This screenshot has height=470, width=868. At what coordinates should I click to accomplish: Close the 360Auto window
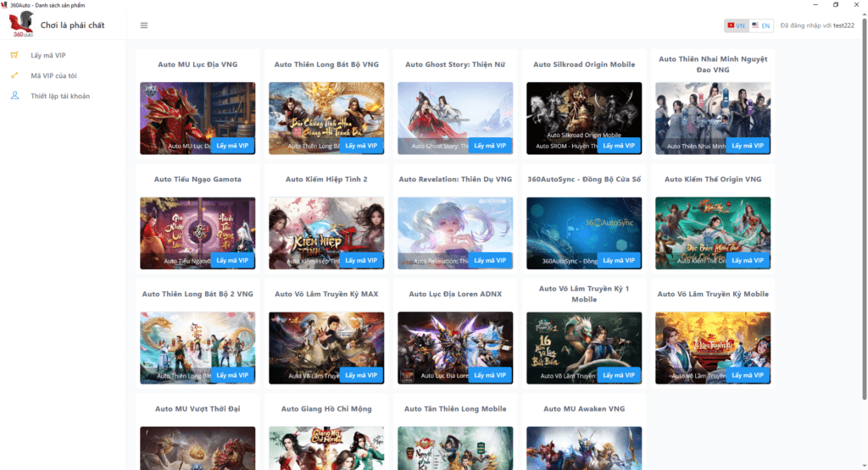tap(856, 4)
